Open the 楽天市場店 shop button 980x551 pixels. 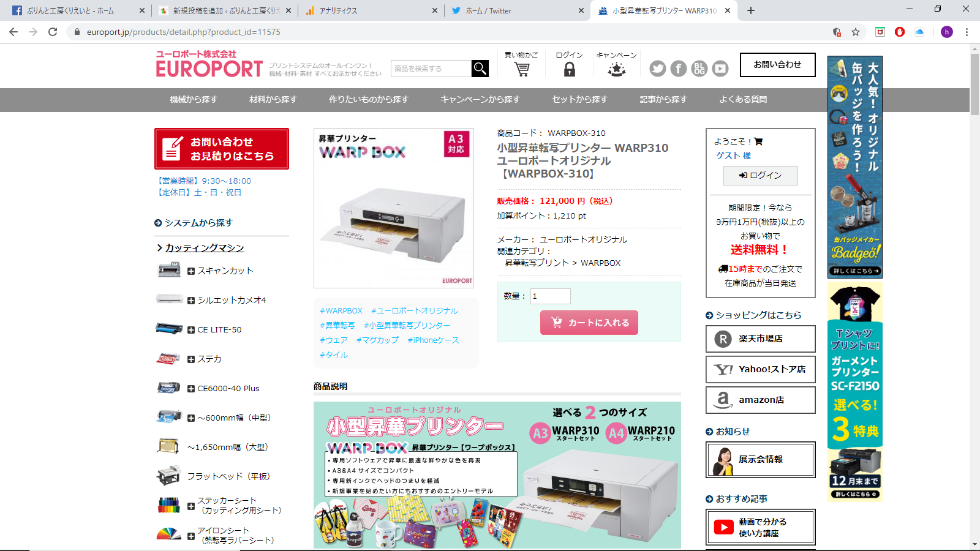761,339
